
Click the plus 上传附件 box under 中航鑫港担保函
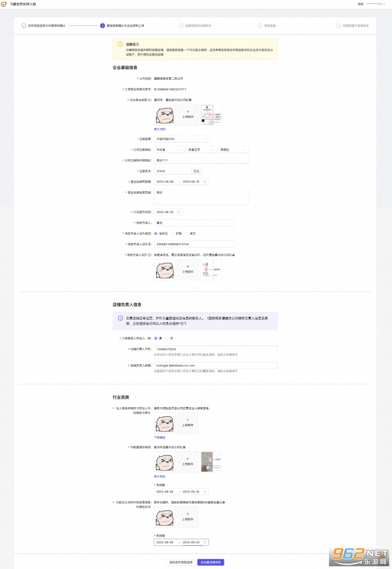point(188,462)
